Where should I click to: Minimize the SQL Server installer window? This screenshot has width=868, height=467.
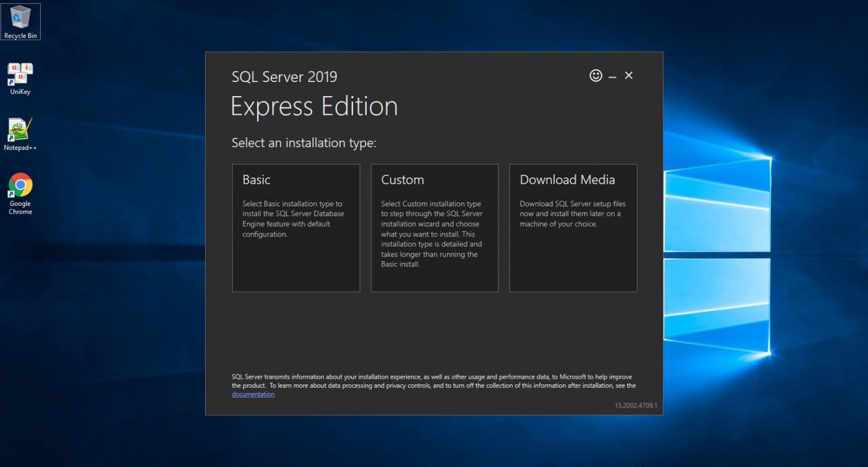(612, 76)
